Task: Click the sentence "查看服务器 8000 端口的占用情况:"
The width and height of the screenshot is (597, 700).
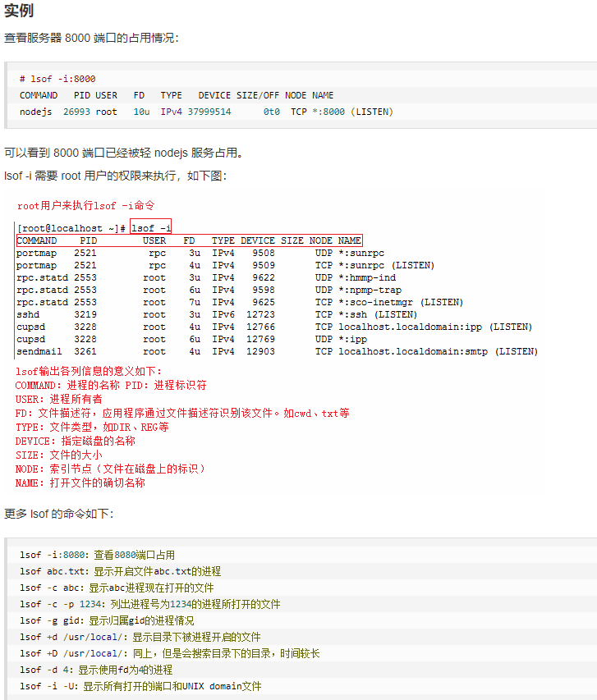Action: (91, 38)
